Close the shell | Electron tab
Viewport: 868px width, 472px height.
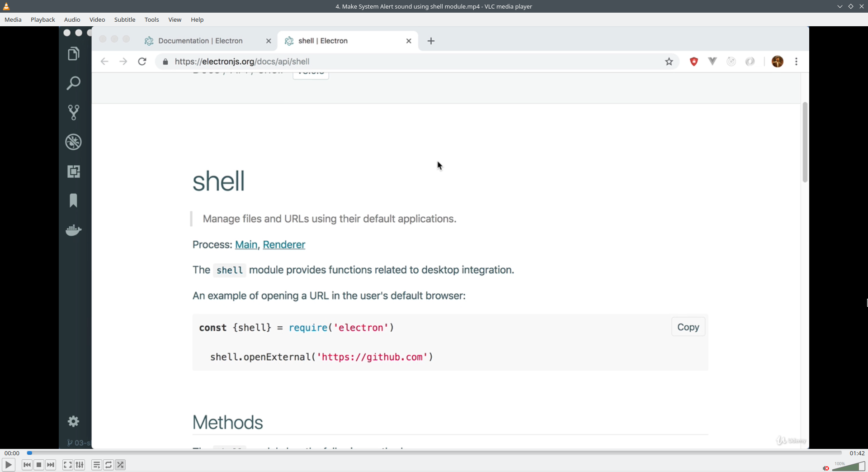[409, 41]
